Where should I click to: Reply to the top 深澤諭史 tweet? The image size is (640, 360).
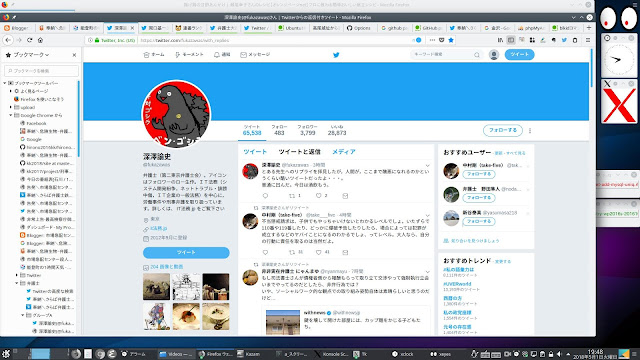tap(265, 196)
